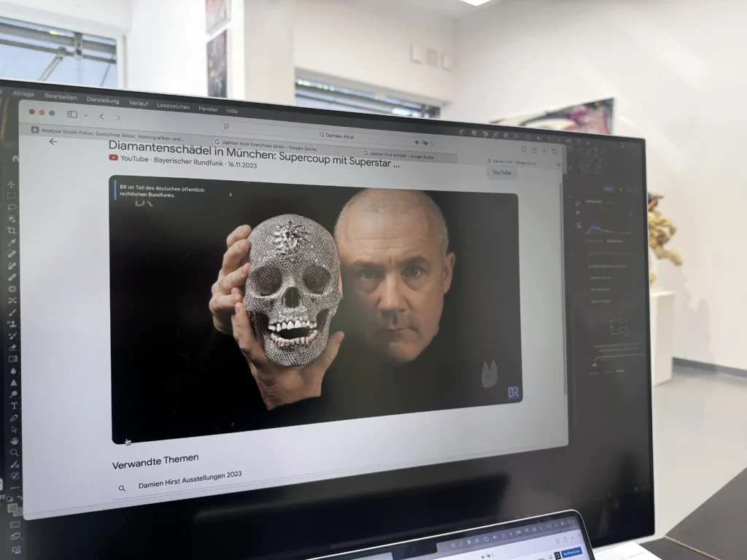The height and width of the screenshot is (560, 747).
Task: Mute tab audio via speaker icon
Action: click(x=417, y=142)
